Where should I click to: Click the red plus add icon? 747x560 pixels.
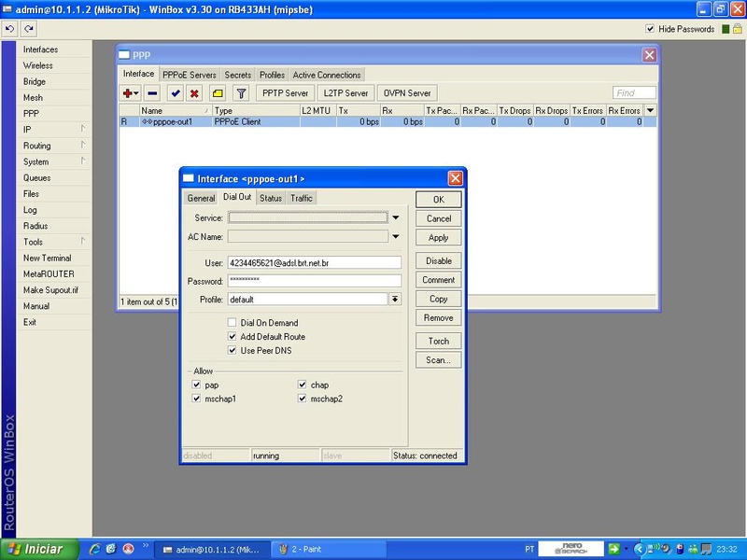127,93
